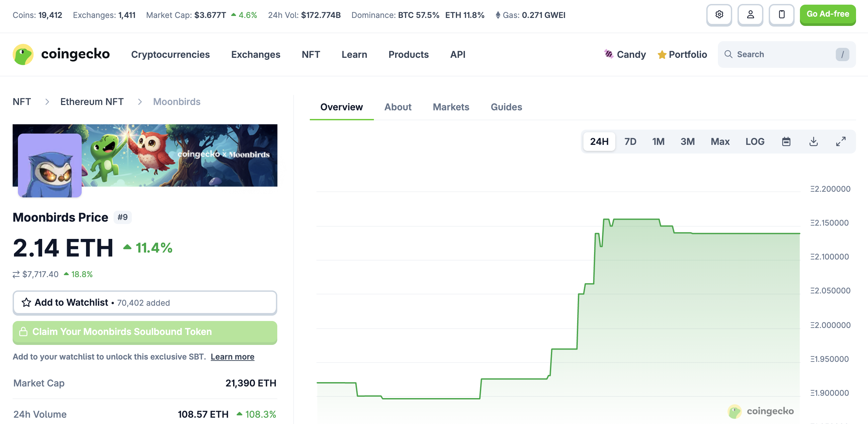Expand the Products navigation menu
The width and height of the screenshot is (868, 424).
(408, 54)
